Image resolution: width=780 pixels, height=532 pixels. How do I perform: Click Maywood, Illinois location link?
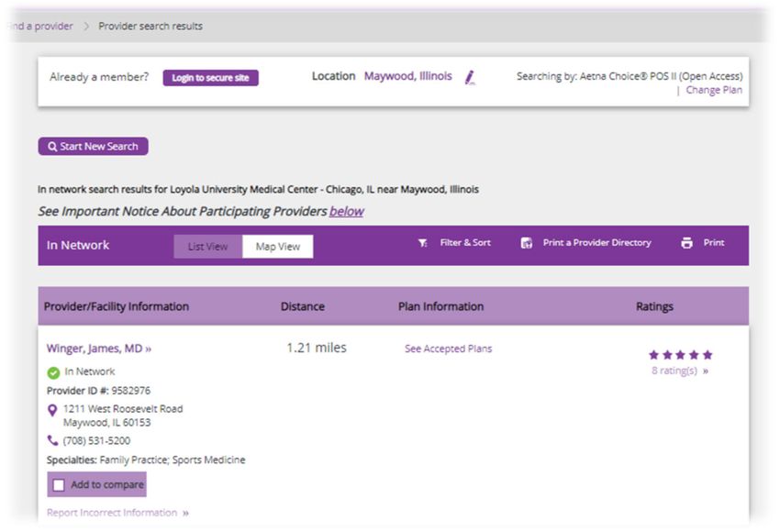click(x=408, y=76)
